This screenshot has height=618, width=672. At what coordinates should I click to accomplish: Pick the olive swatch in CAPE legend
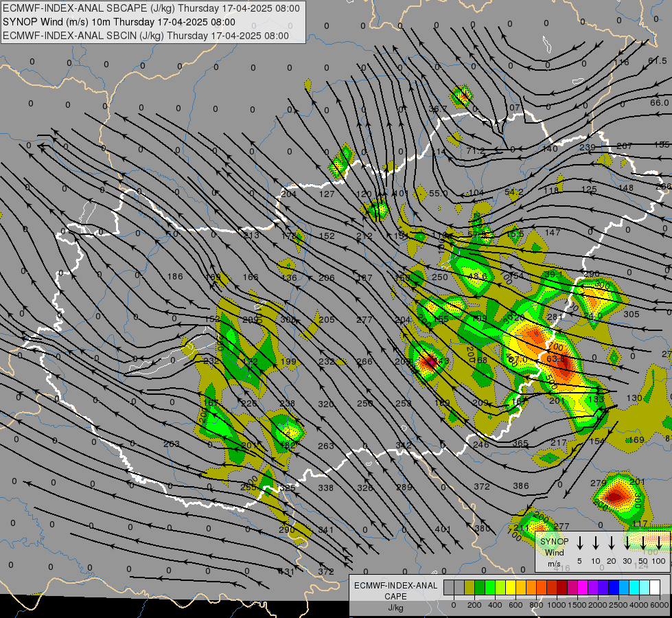470,588
